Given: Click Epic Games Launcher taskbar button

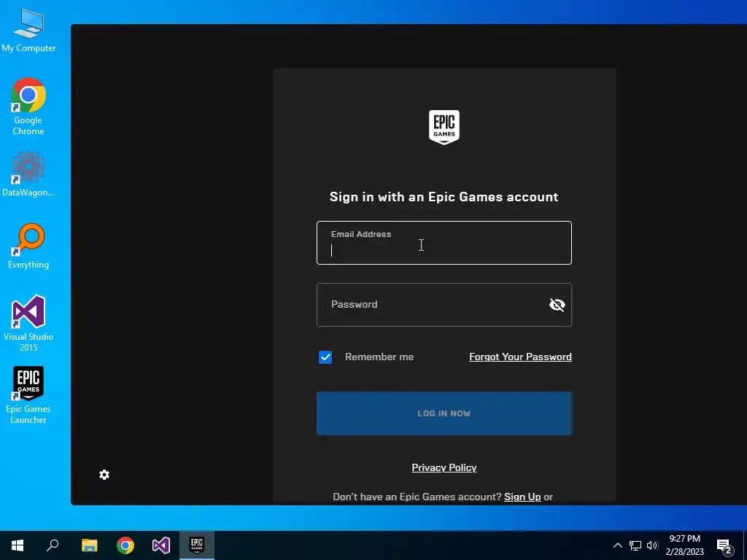Looking at the screenshot, I should pyautogui.click(x=197, y=545).
